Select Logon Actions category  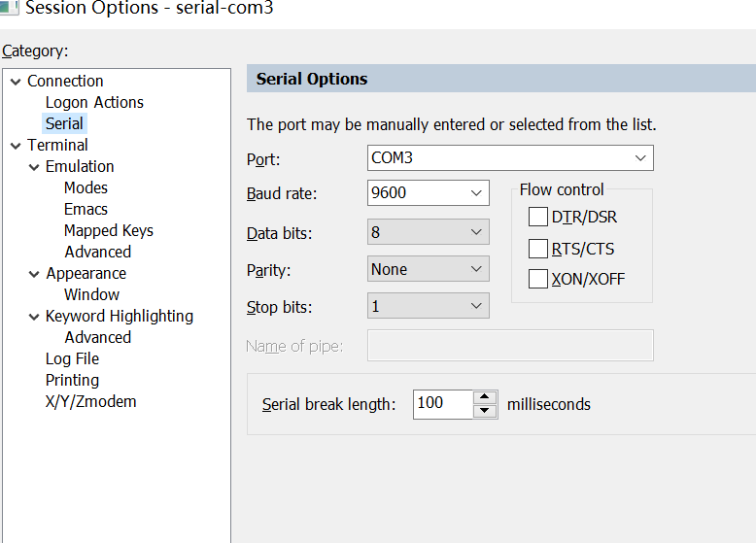(x=94, y=102)
